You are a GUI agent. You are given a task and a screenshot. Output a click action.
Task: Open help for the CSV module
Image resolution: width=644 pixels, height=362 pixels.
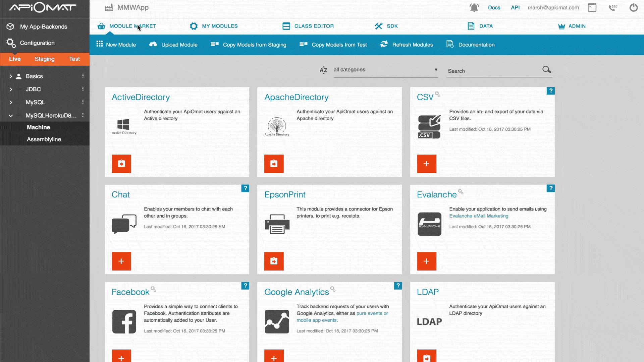pos(550,91)
